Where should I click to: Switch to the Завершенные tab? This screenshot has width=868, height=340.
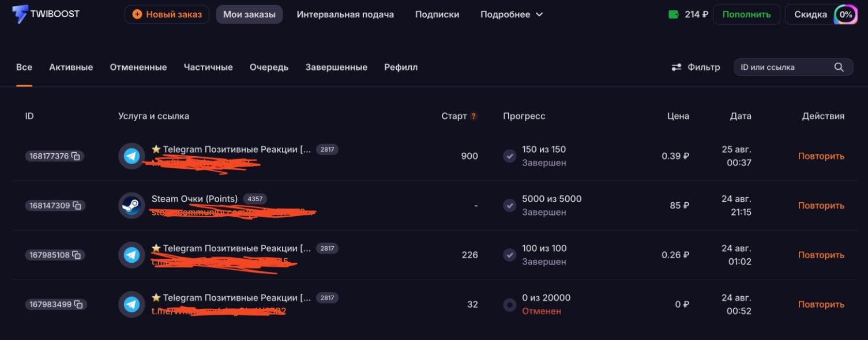click(336, 67)
